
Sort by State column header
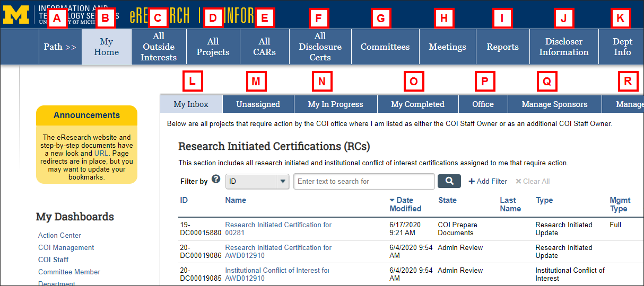[448, 200]
